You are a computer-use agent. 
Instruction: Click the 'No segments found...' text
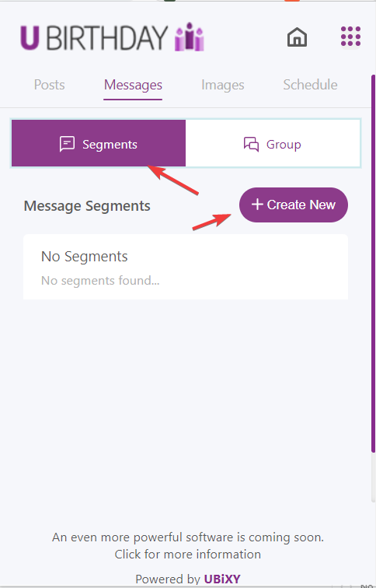tap(100, 280)
